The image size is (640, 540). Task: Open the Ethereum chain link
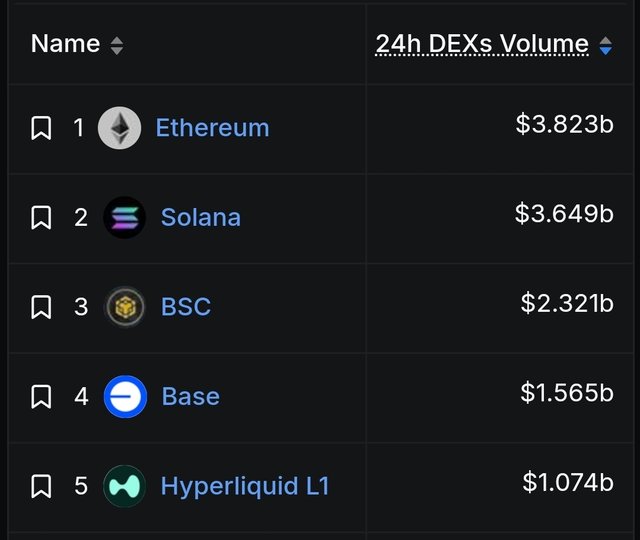click(212, 128)
